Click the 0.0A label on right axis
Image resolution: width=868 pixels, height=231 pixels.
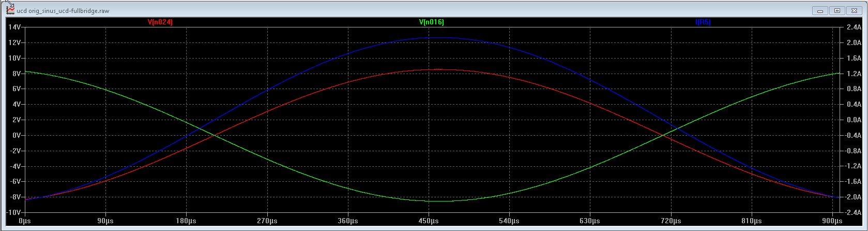854,120
